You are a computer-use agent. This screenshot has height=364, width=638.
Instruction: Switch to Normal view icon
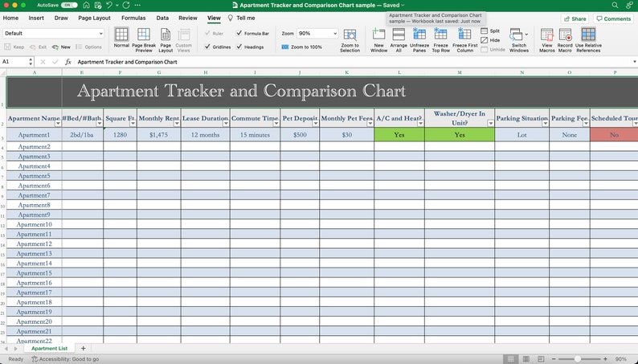(121, 35)
